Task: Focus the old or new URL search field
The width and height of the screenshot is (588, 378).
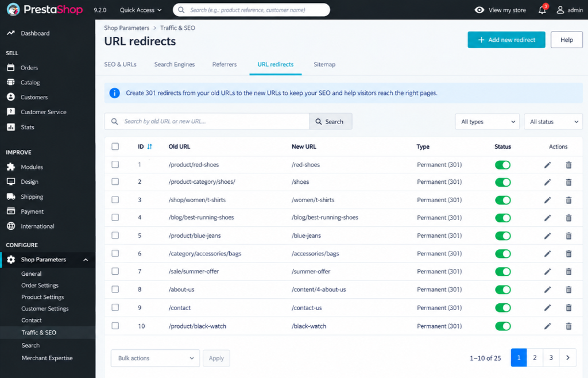Action: pos(207,122)
